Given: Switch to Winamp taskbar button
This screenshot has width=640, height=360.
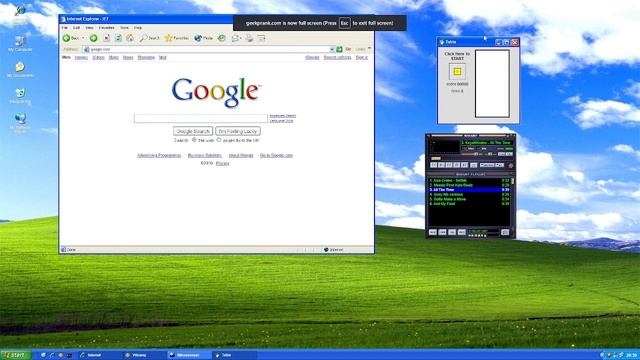Looking at the screenshot, I should point(144,355).
